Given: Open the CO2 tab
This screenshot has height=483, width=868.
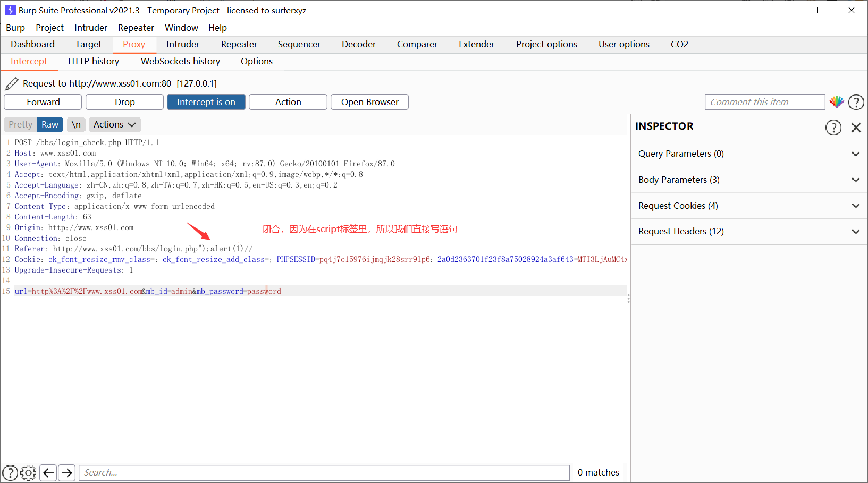Looking at the screenshot, I should [x=679, y=44].
